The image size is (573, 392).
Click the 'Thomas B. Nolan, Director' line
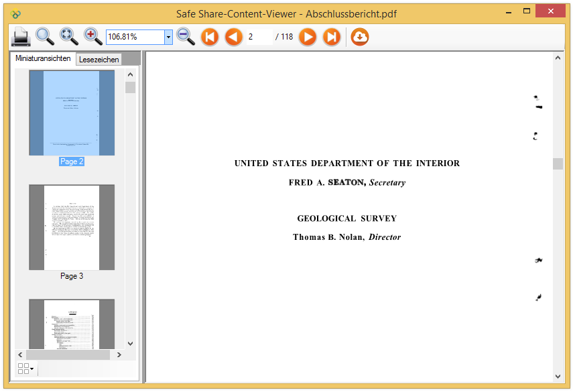[x=347, y=237]
